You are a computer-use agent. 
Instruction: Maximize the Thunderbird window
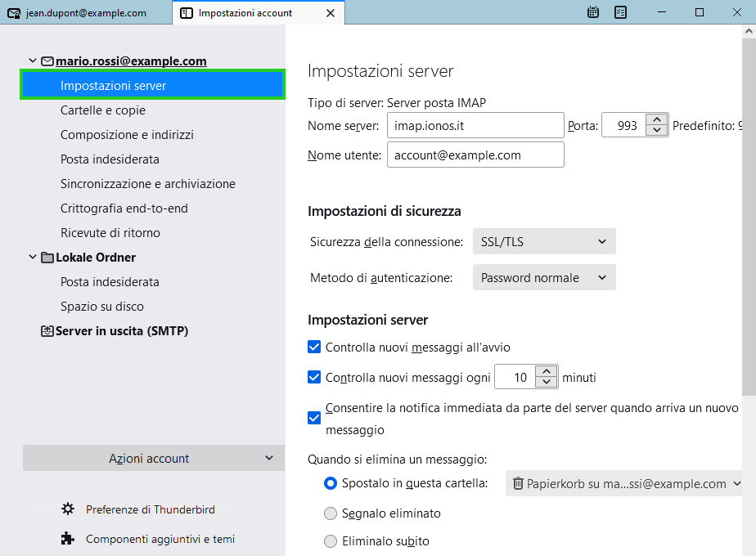click(700, 12)
